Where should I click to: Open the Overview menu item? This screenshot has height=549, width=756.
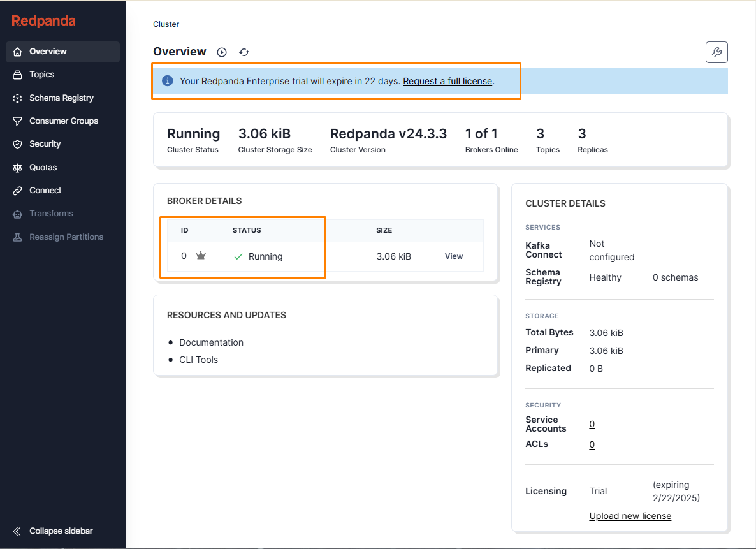(x=62, y=52)
